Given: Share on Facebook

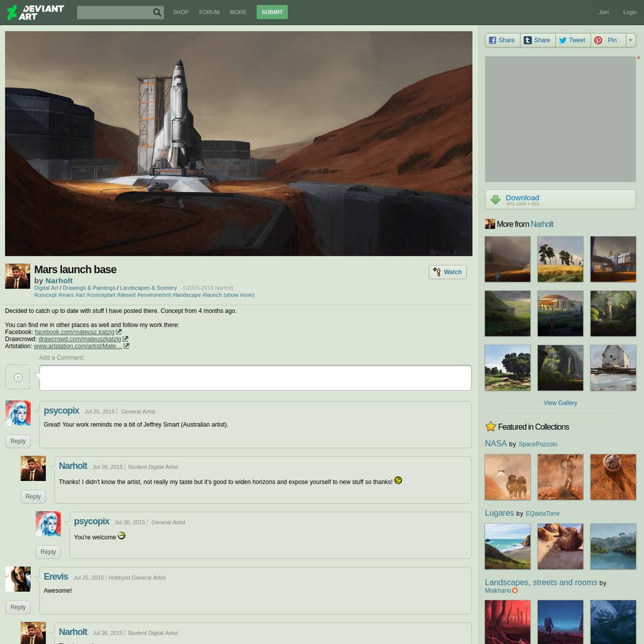Looking at the screenshot, I should (502, 40).
